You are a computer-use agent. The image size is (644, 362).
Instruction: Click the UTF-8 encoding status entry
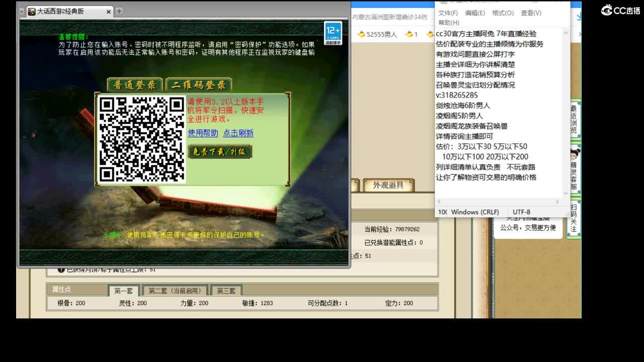click(521, 212)
